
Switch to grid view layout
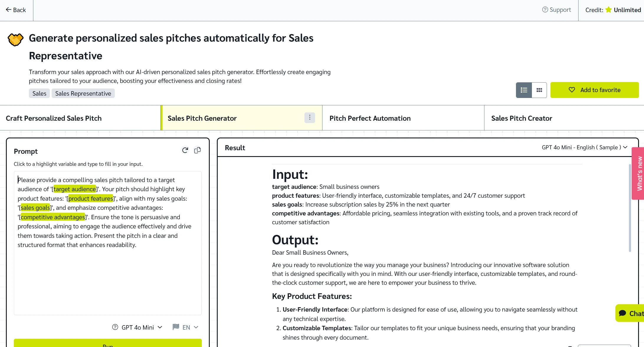point(539,90)
